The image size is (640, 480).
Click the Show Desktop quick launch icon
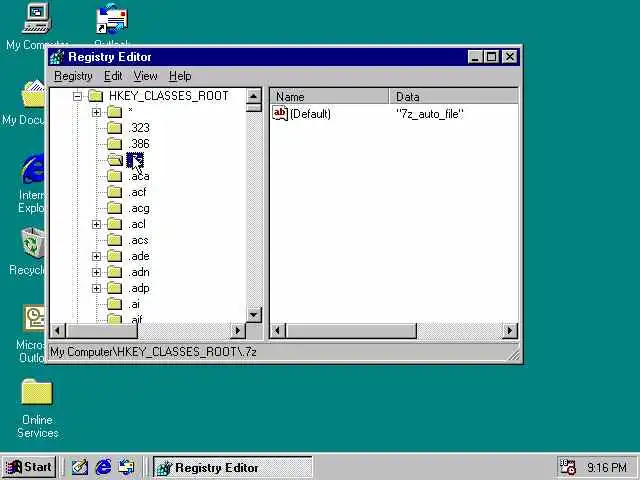coord(80,467)
